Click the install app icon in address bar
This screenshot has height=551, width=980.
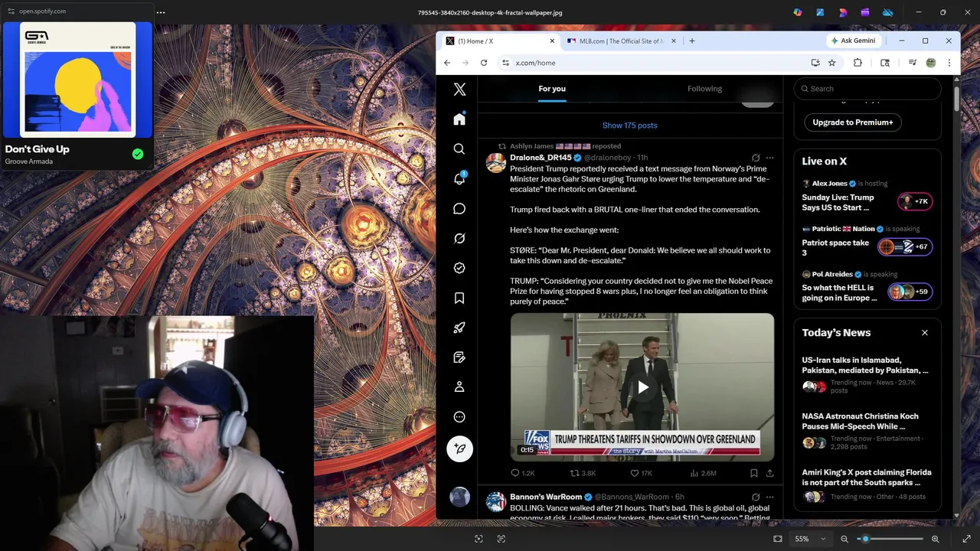click(x=815, y=63)
